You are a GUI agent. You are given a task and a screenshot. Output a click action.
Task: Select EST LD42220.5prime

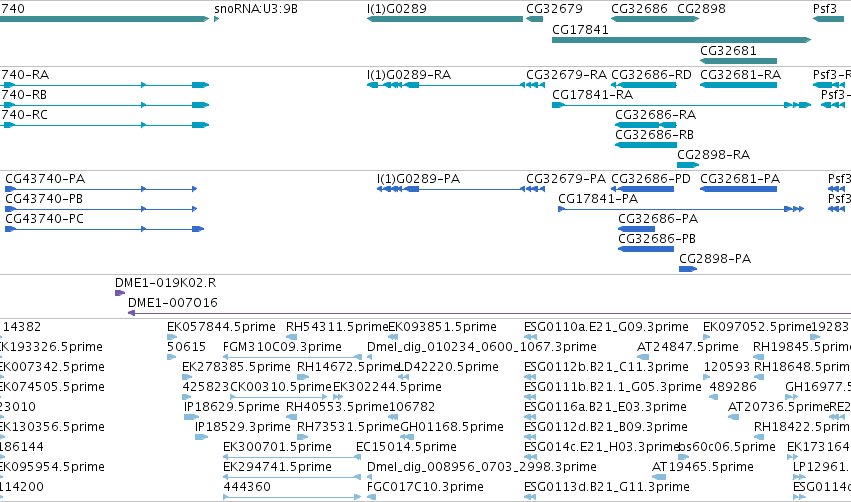(x=405, y=377)
